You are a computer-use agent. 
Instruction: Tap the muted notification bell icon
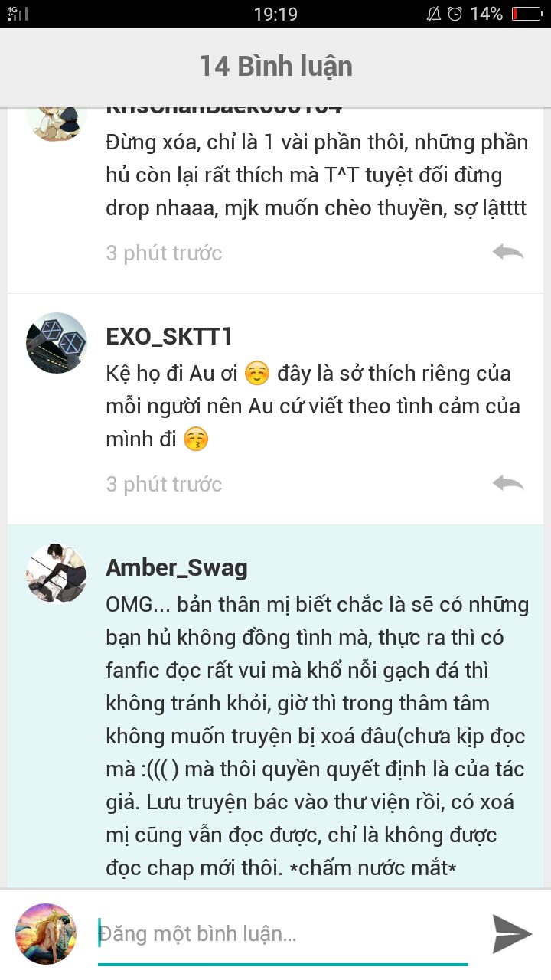point(434,14)
